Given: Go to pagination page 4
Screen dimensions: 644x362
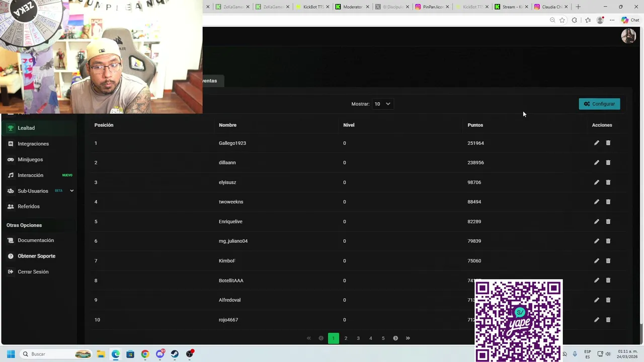Looking at the screenshot, I should coord(371,338).
